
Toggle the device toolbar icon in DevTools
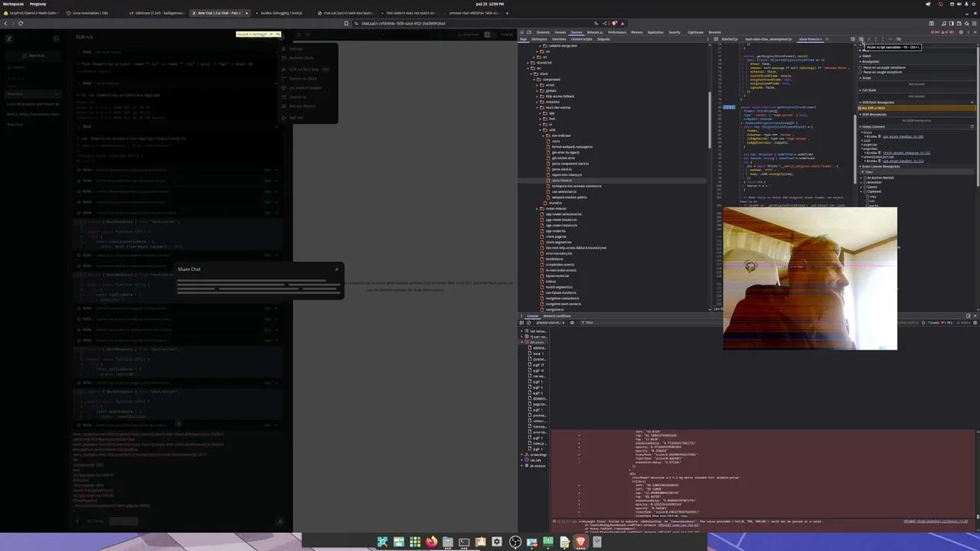pyautogui.click(x=531, y=32)
